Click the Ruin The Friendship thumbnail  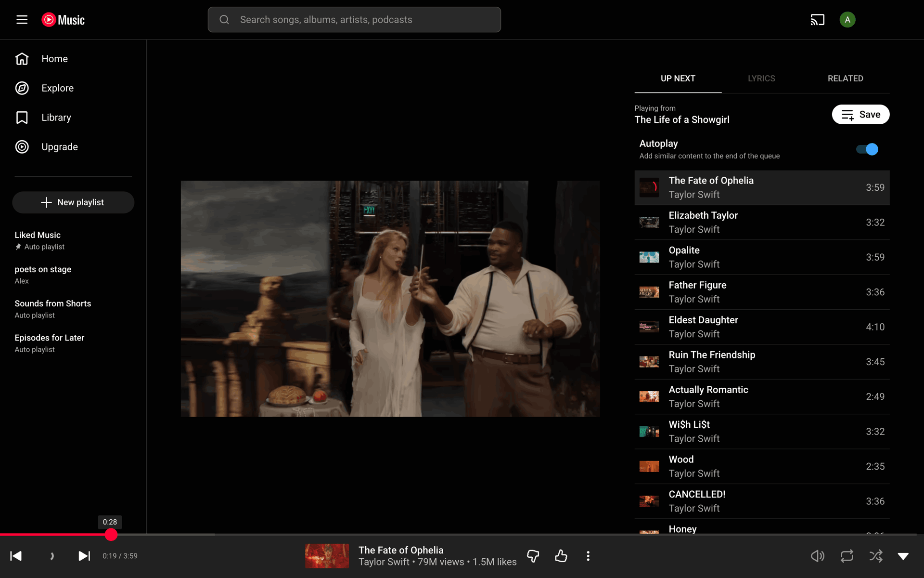649,362
